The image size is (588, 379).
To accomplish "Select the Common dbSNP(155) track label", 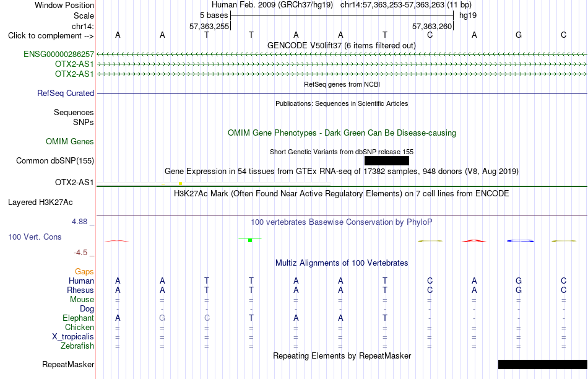I will tap(54, 160).
